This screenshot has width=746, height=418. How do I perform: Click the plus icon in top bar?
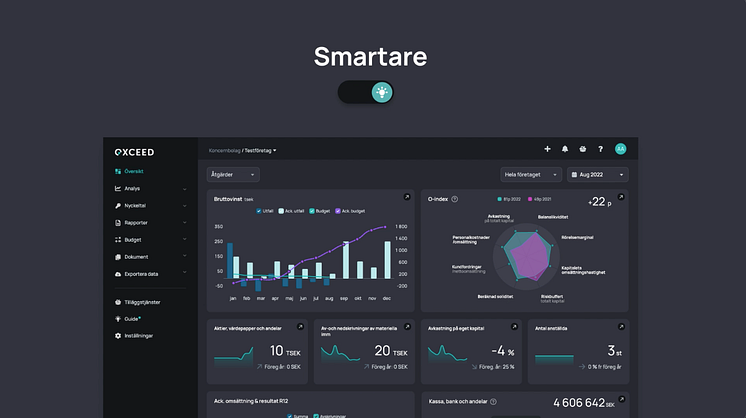[x=547, y=149]
